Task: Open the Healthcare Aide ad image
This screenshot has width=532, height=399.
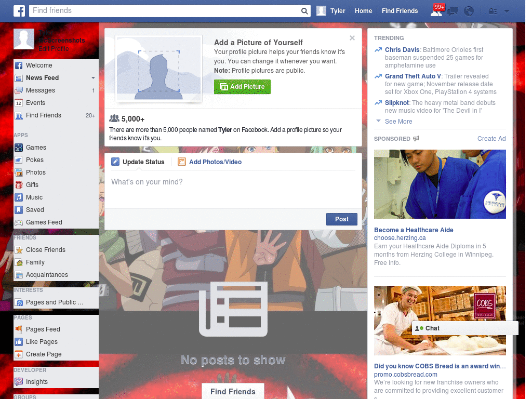Action: click(440, 184)
